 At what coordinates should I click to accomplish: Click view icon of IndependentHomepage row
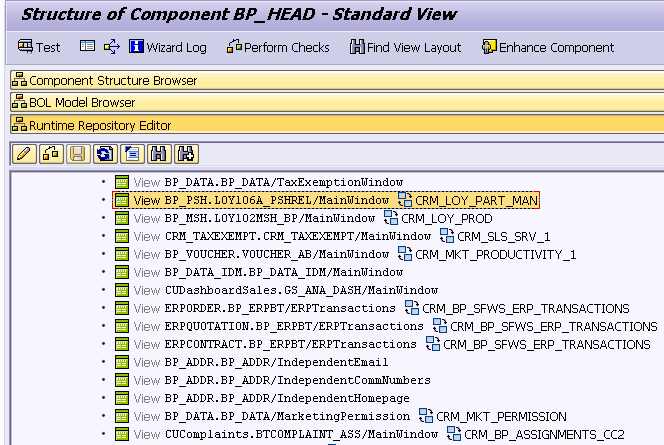122,398
